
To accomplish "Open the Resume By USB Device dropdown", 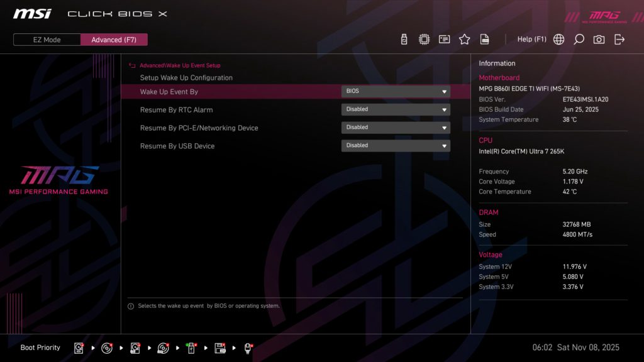I will (395, 145).
